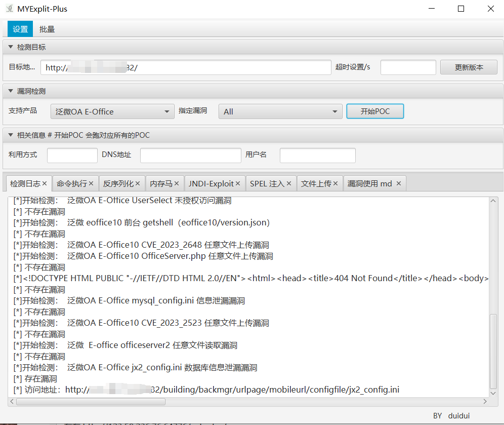Close the 反序列化 tab
This screenshot has width=504, height=425.
pyautogui.click(x=138, y=183)
